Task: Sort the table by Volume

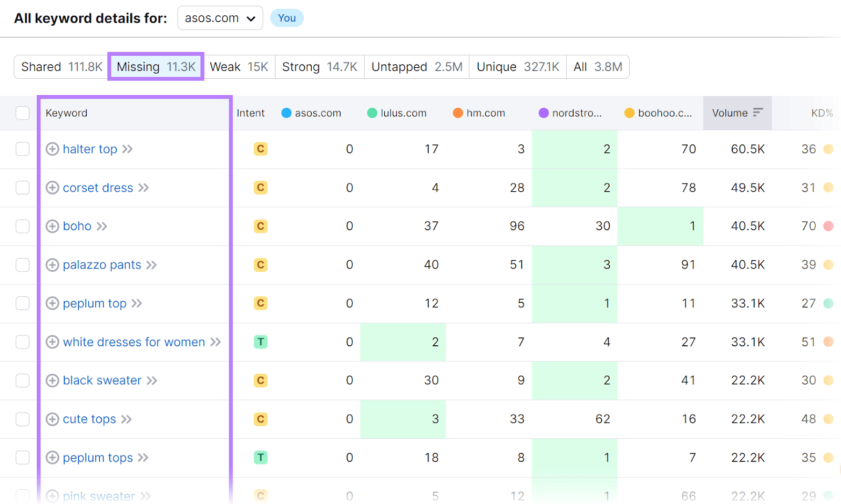Action: (x=736, y=112)
